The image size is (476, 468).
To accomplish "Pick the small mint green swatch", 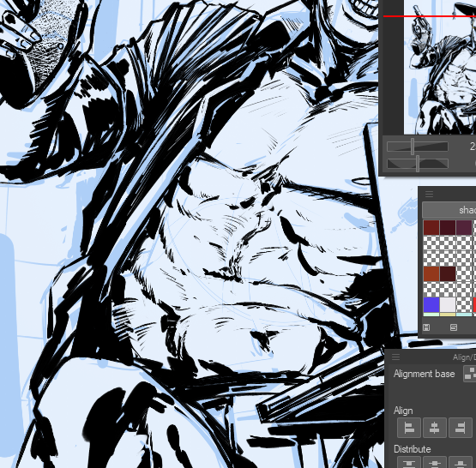I will point(431,315).
